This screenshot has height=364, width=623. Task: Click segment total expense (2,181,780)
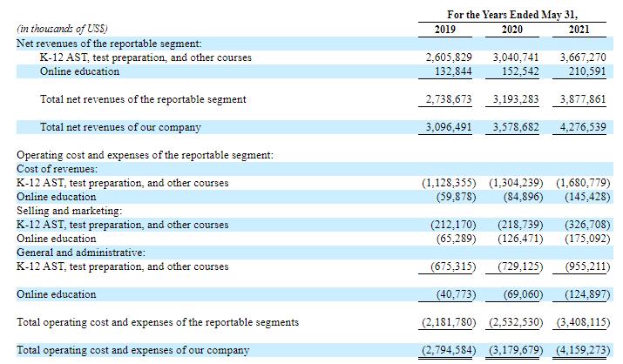(449, 322)
